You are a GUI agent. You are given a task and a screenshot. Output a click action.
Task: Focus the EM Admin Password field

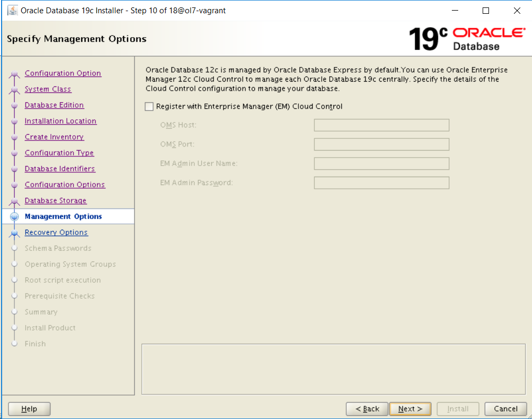(381, 183)
